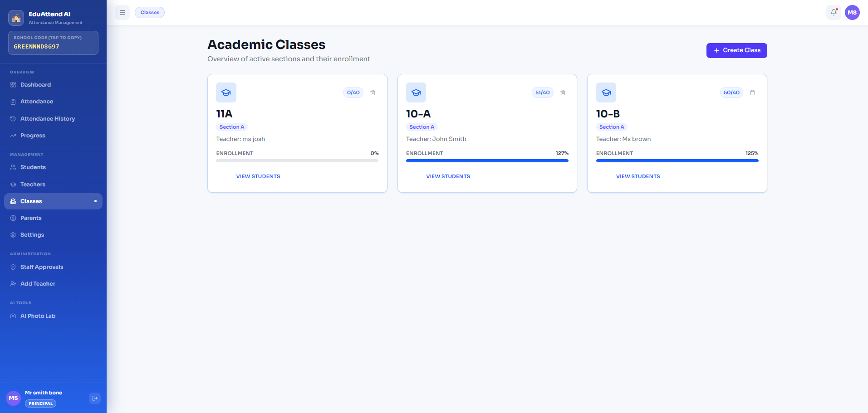Open the MS profile avatar in header
Viewport: 868px width, 413px height.
tap(852, 13)
